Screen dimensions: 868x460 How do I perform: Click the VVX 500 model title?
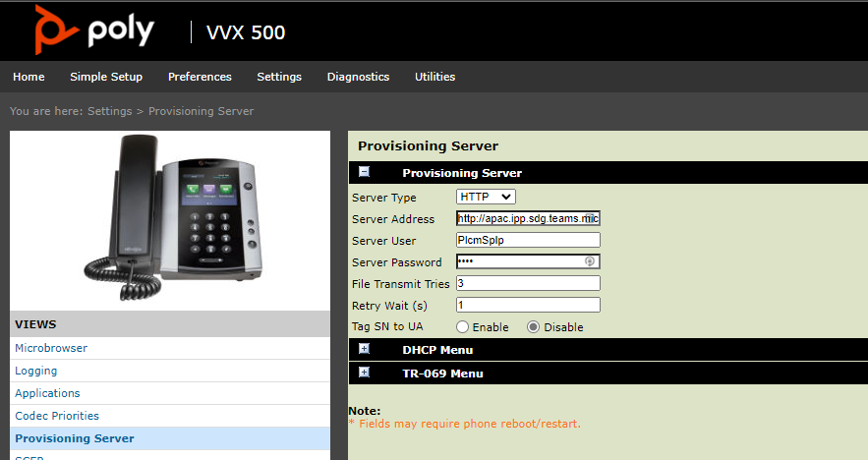246,32
